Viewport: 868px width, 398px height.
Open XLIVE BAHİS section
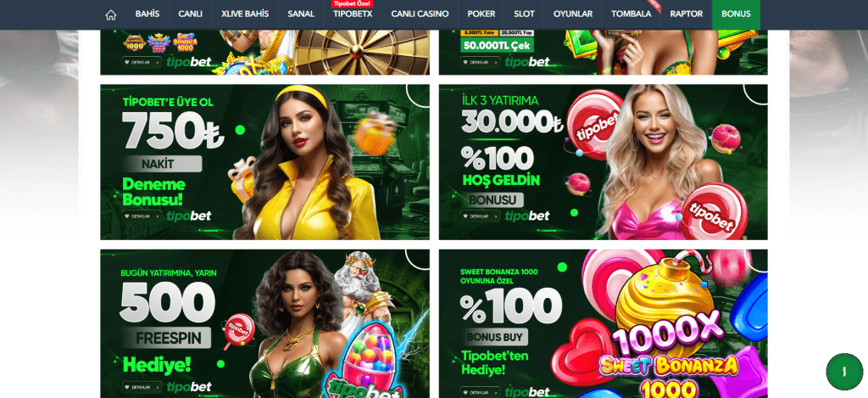tap(245, 14)
